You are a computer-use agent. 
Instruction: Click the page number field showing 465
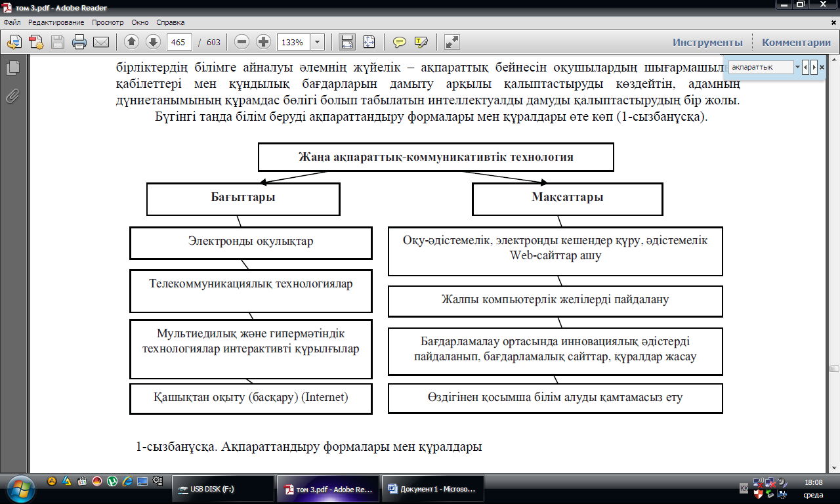coord(179,42)
